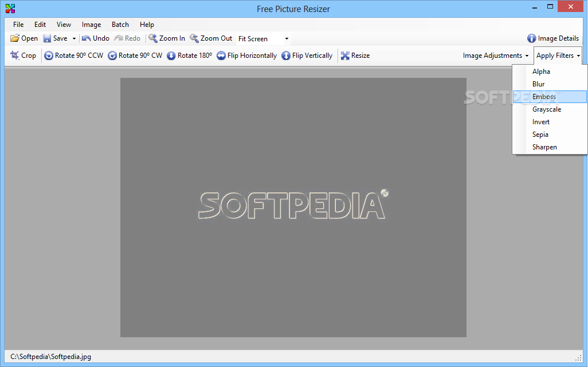Pick the Sepia filter

(550, 135)
